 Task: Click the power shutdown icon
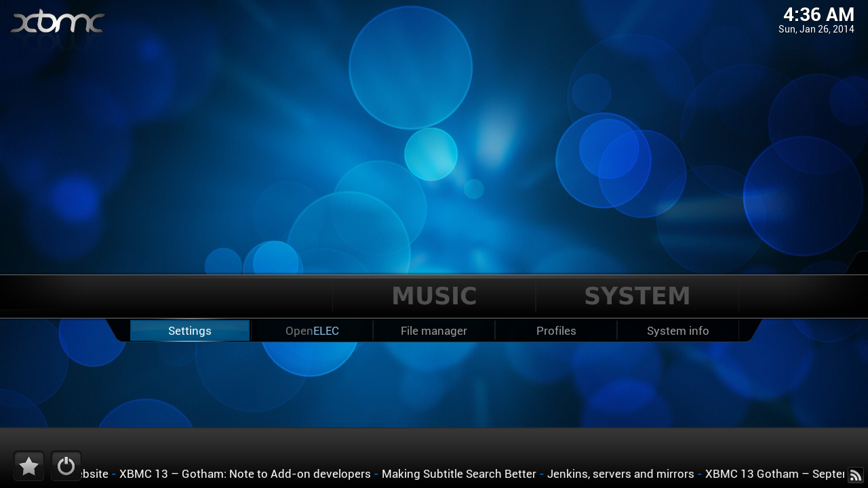coord(66,466)
